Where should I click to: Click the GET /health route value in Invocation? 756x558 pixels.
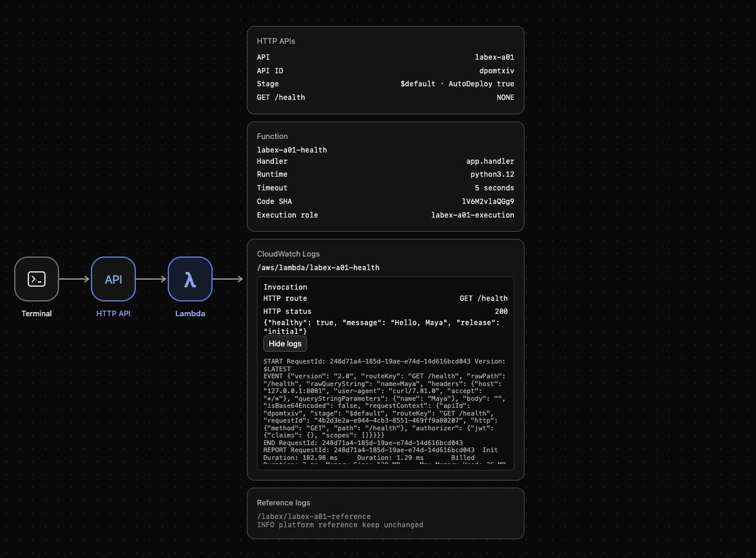[x=484, y=299]
